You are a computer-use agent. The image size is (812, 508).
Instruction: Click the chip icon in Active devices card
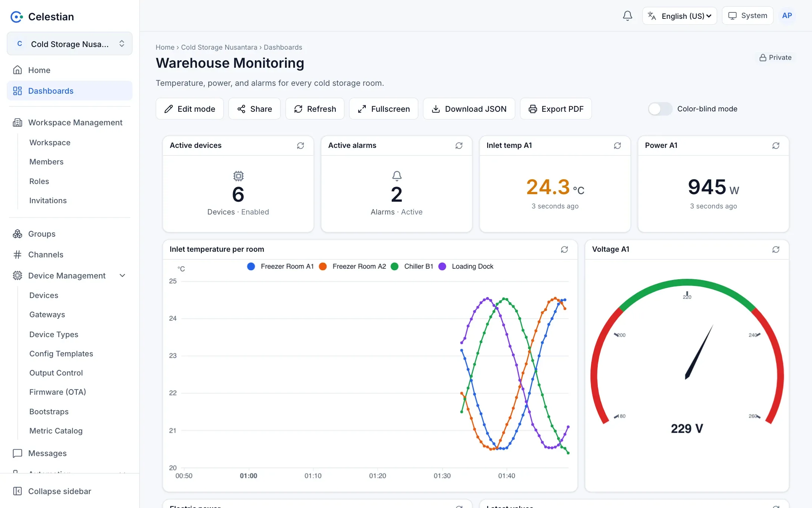(238, 176)
